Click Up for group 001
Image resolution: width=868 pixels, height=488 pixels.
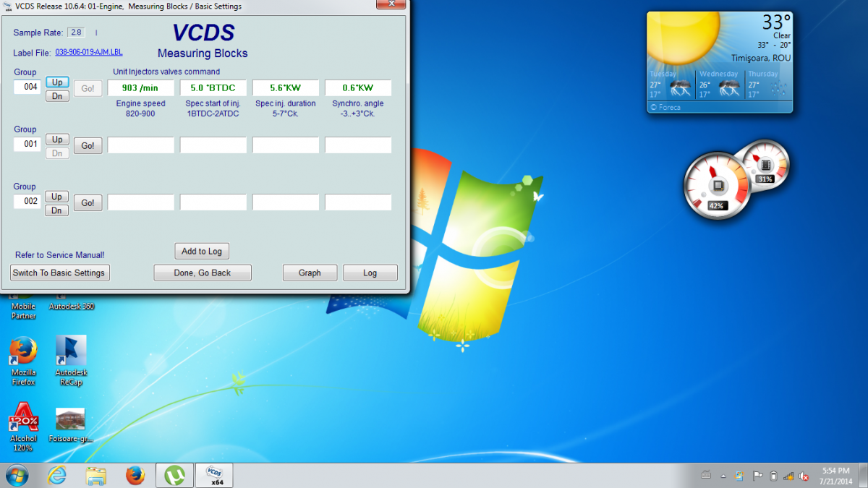coord(57,139)
